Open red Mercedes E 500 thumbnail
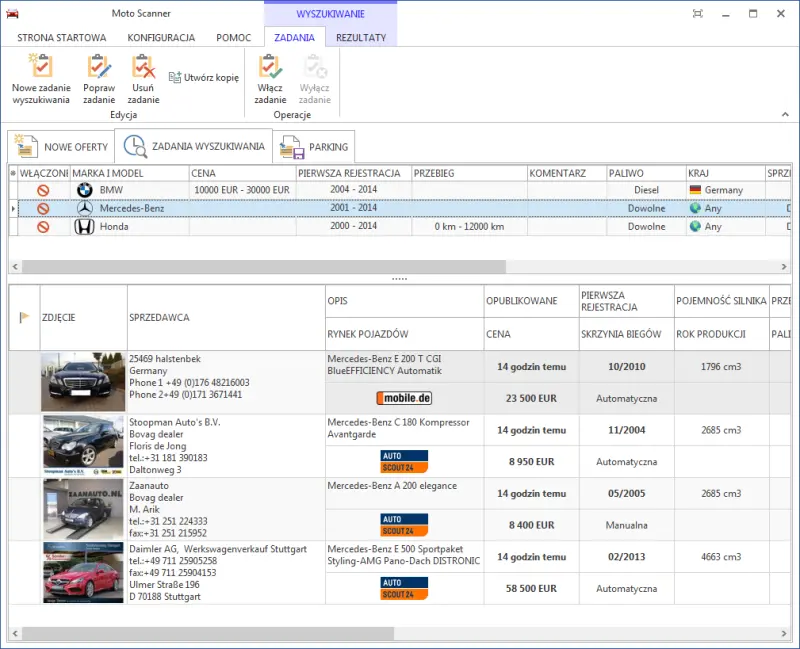Viewport: 800px width, 649px height. (83, 572)
